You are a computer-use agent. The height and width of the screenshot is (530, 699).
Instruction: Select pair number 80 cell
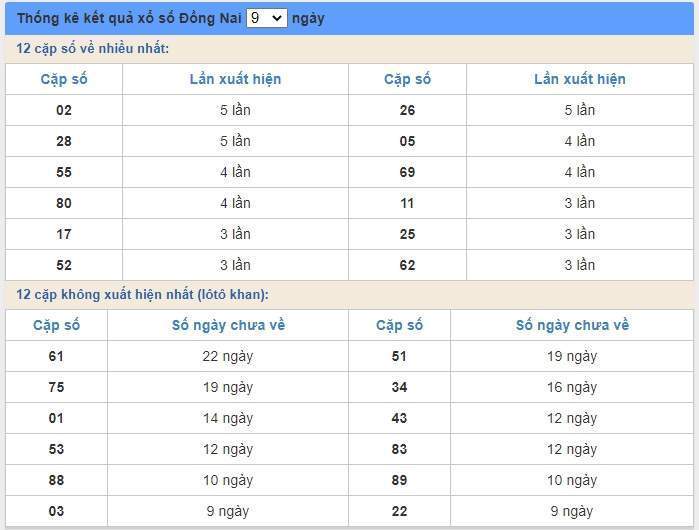click(64, 203)
